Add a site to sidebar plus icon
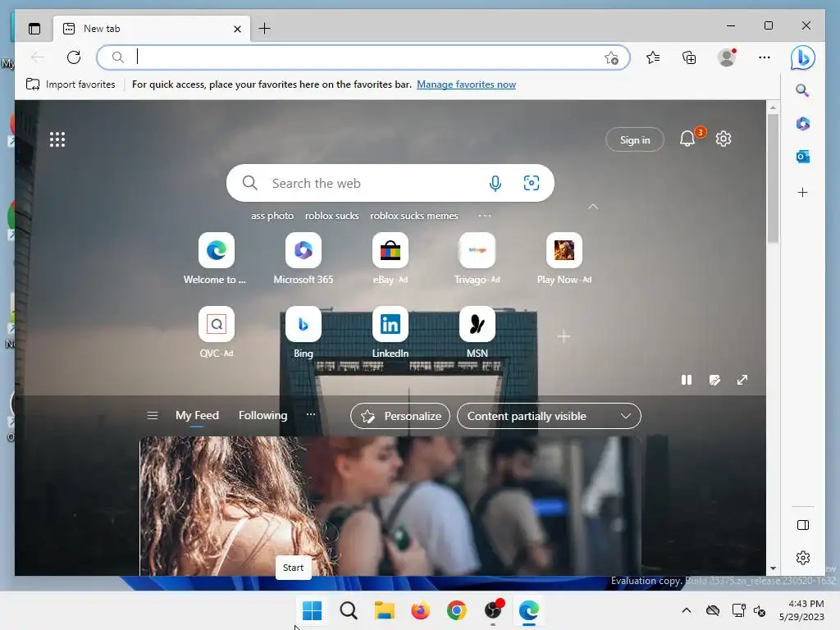Image resolution: width=840 pixels, height=630 pixels. point(802,192)
